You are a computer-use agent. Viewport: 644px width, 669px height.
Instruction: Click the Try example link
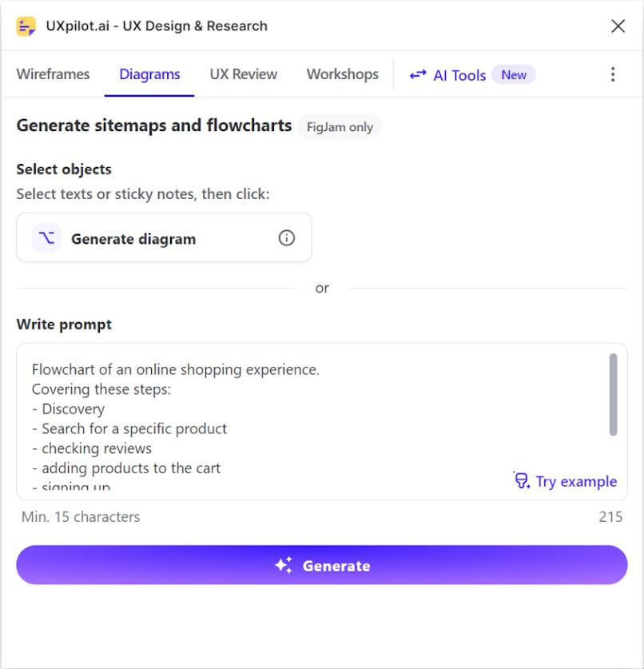576,481
